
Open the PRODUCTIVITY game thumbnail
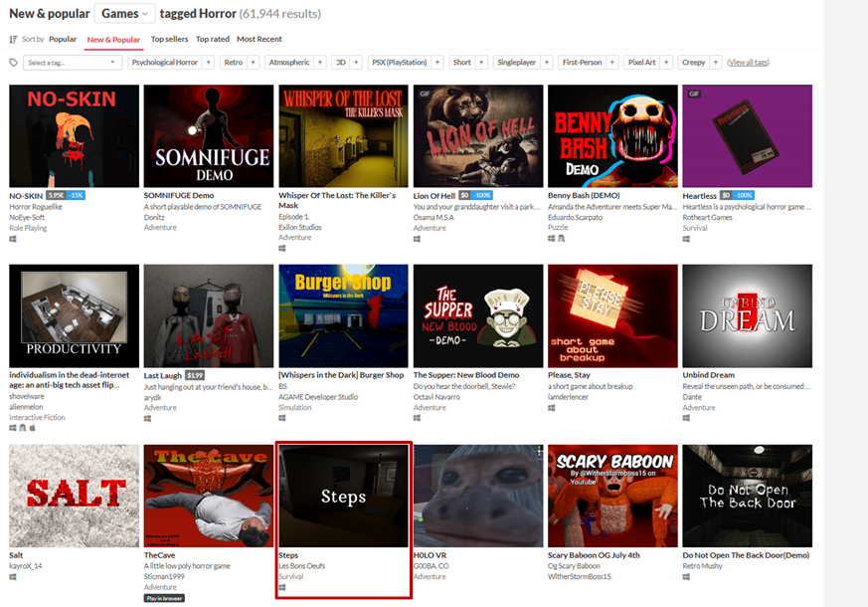tap(75, 315)
